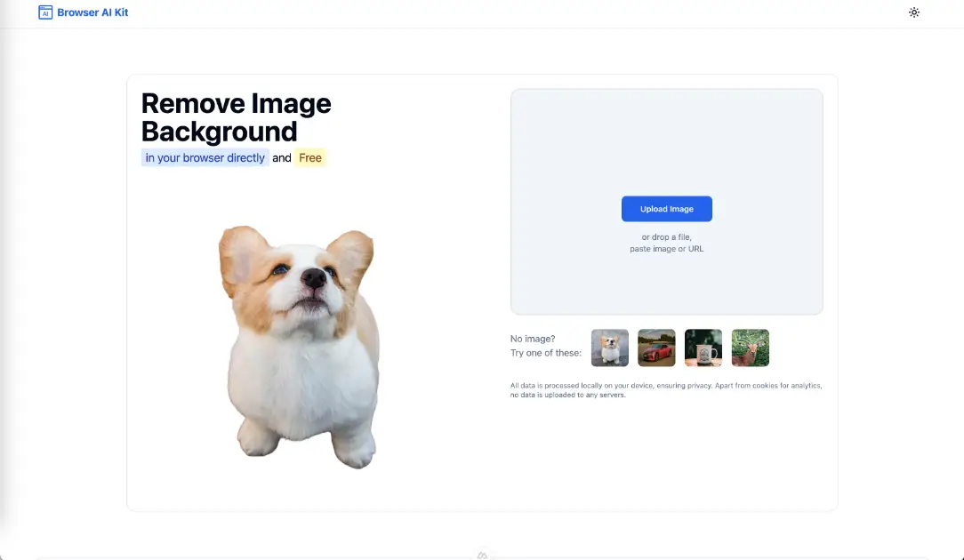Click the 'paste image or URL' text
The width and height of the screenshot is (964, 560).
tap(667, 249)
